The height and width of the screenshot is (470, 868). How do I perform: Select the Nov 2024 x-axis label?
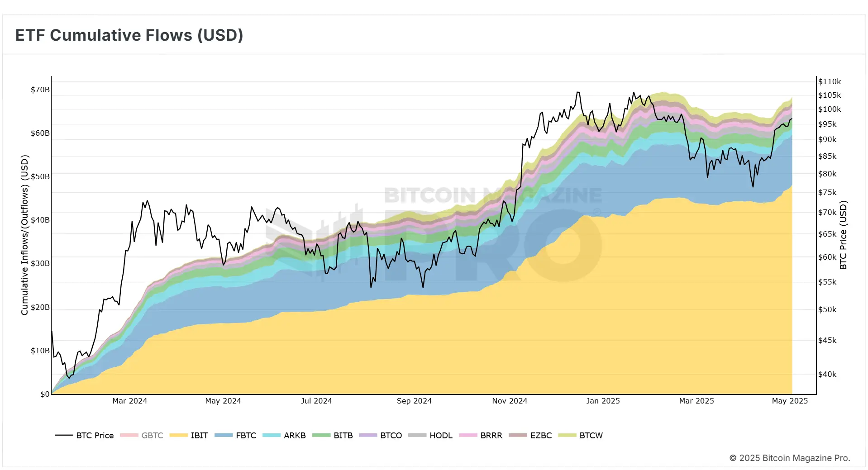510,401
